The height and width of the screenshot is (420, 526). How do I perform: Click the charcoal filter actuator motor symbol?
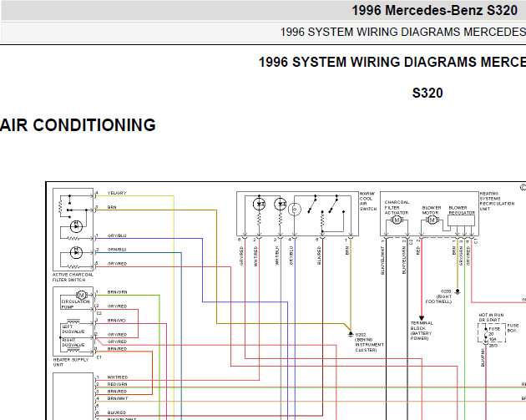(x=397, y=220)
